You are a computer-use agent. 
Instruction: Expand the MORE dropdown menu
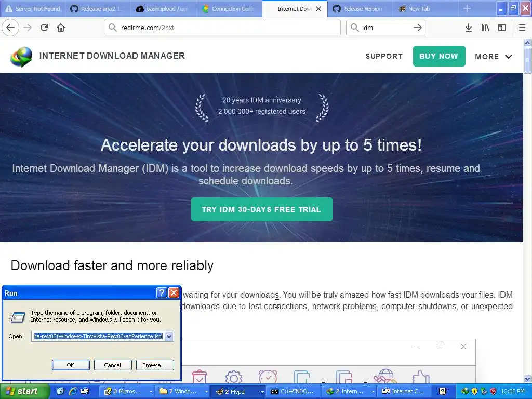tap(494, 57)
